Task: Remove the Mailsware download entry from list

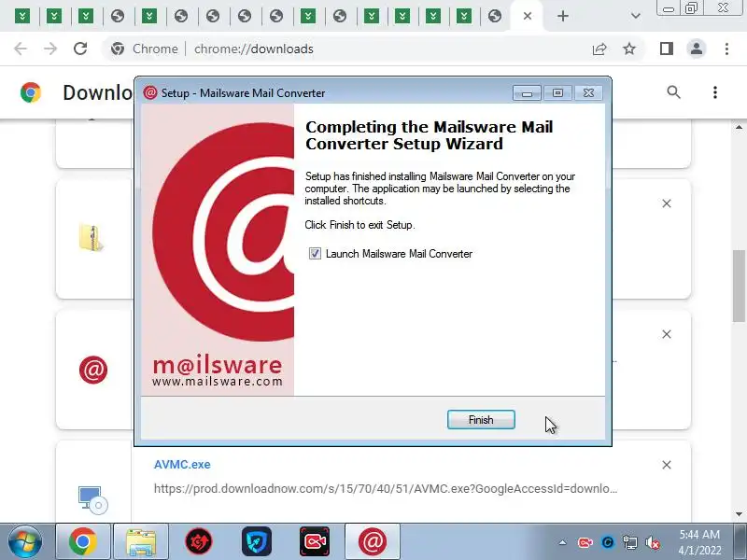Action: click(x=667, y=334)
